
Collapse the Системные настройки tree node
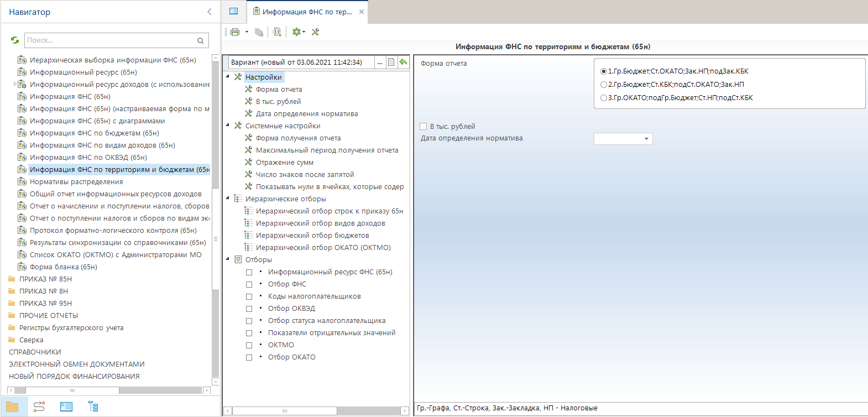[228, 126]
